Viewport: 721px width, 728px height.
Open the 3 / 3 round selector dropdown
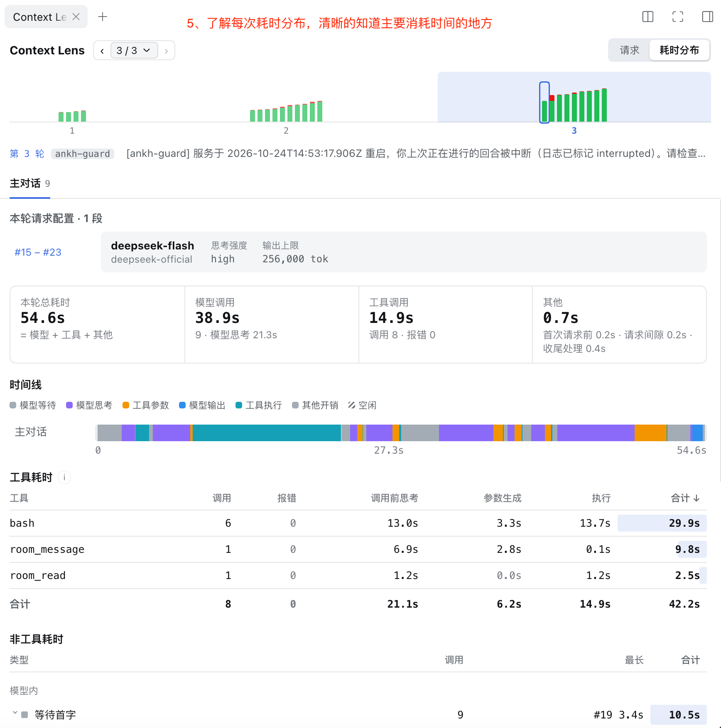point(134,51)
